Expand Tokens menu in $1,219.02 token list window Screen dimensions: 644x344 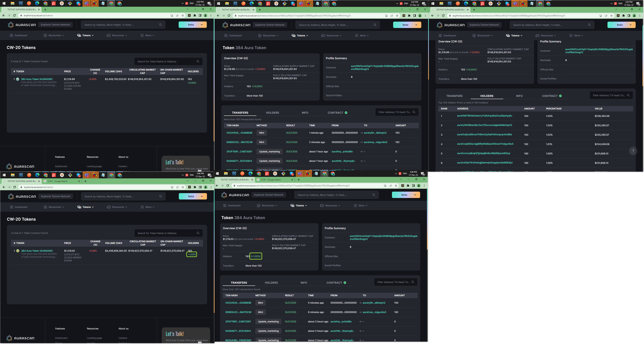pos(85,207)
